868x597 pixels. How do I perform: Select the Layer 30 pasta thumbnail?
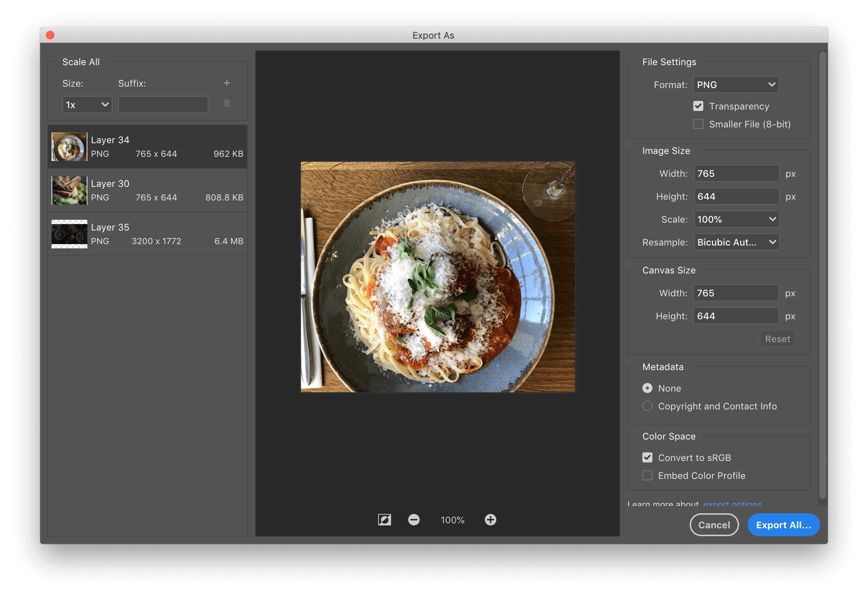[x=69, y=190]
